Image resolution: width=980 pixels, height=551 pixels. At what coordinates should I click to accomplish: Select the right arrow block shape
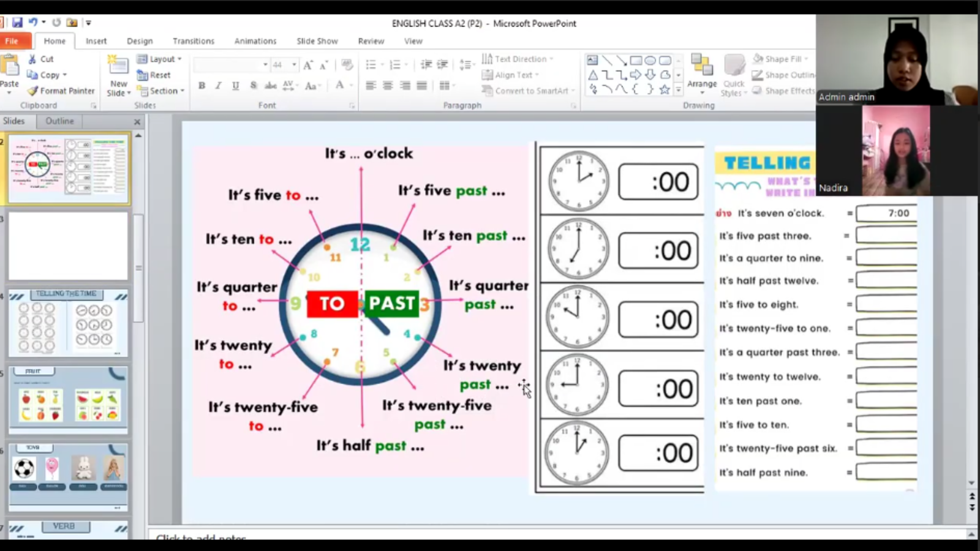click(x=636, y=75)
